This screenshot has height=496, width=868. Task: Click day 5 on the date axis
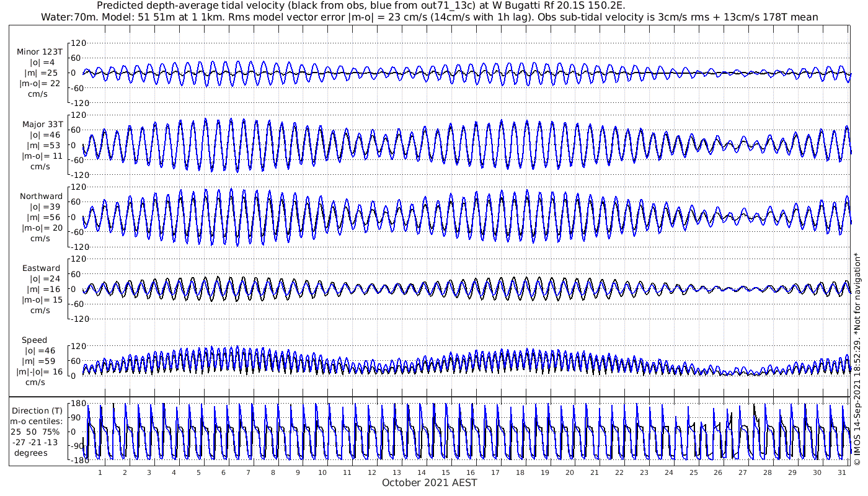[199, 472]
